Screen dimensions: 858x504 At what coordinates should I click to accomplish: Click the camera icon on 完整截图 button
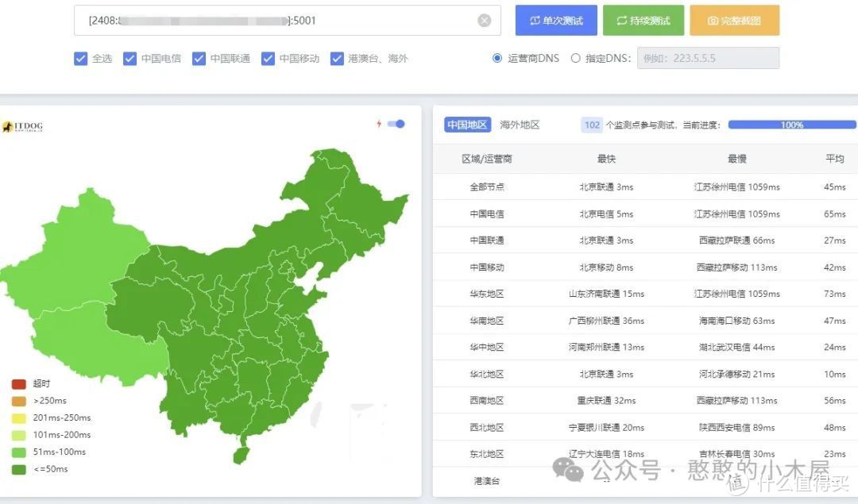713,21
